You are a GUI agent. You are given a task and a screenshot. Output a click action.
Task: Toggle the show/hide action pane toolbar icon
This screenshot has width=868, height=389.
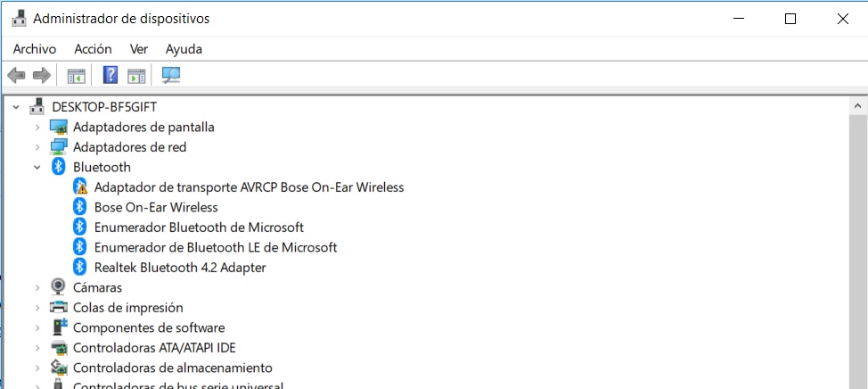[136, 75]
